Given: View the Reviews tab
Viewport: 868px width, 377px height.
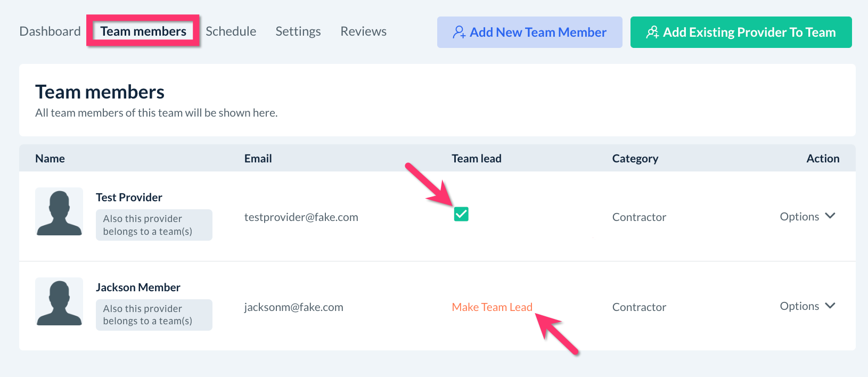Looking at the screenshot, I should click(x=364, y=31).
